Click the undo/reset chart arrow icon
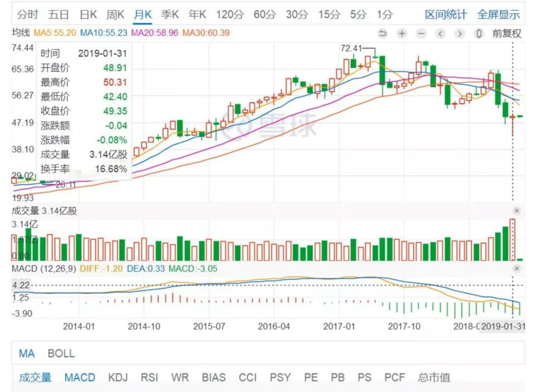The width and height of the screenshot is (544, 392). pyautogui.click(x=383, y=34)
